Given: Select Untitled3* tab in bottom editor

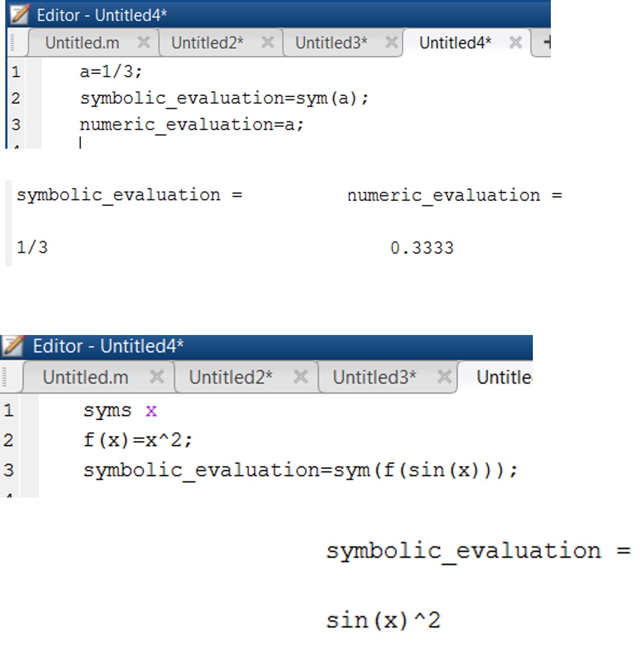Looking at the screenshot, I should [x=375, y=377].
